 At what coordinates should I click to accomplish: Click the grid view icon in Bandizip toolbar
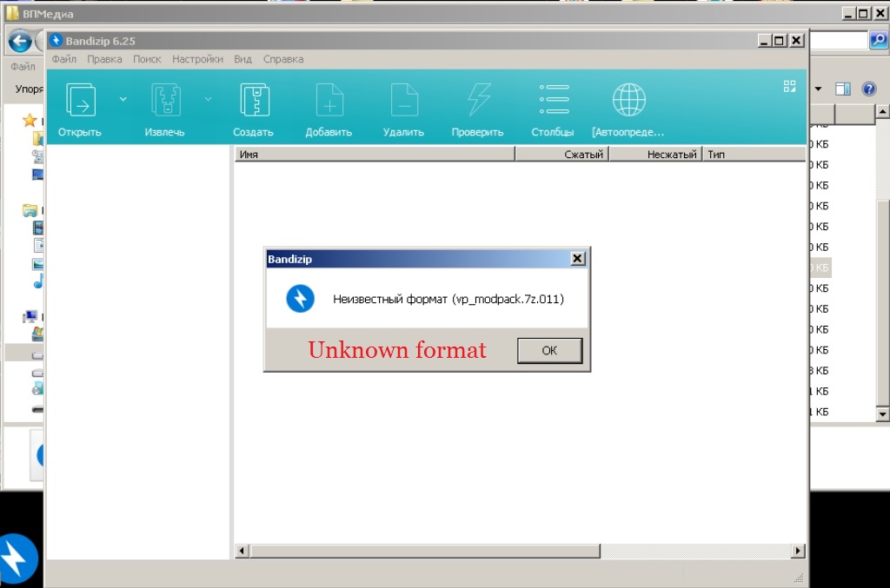[x=789, y=86]
